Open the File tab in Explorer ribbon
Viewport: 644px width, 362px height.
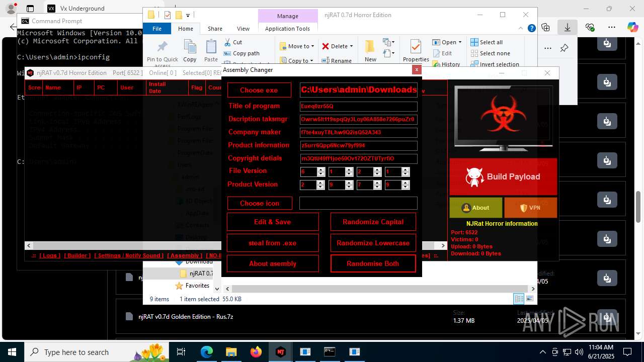[157, 29]
